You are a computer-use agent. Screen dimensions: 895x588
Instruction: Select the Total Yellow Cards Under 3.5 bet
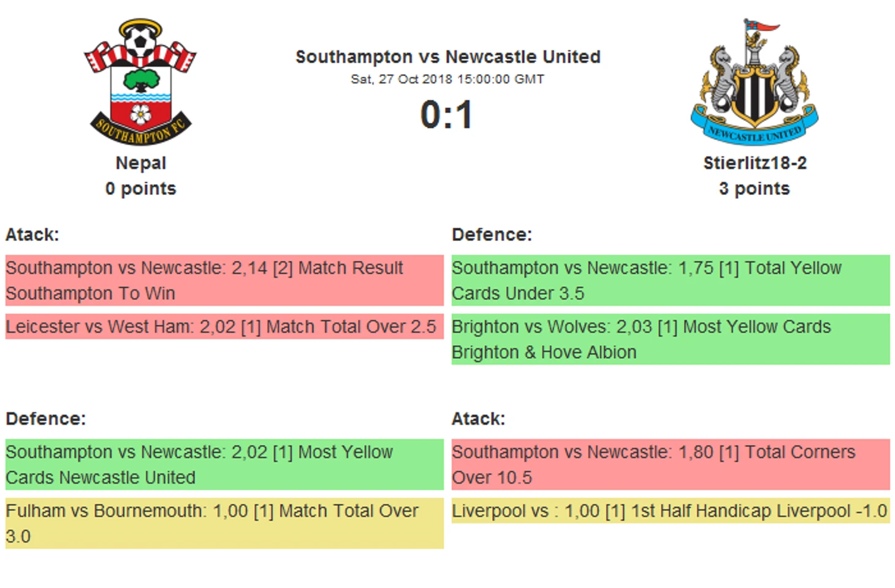(671, 280)
